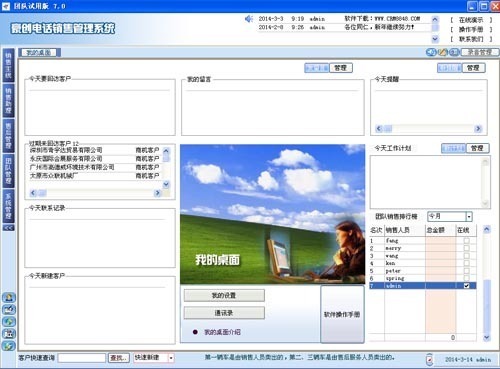Open the 团队管理 sidebar tab
500x369 pixels.
8,171
